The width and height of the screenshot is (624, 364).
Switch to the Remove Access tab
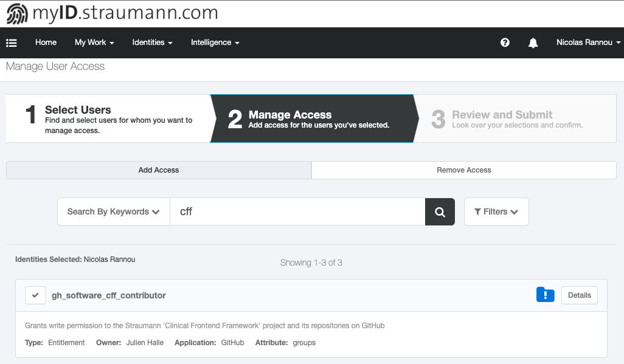[463, 170]
